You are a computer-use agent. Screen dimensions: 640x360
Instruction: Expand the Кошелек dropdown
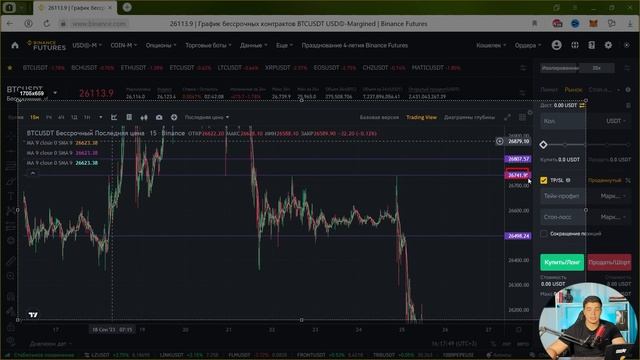pos(491,45)
